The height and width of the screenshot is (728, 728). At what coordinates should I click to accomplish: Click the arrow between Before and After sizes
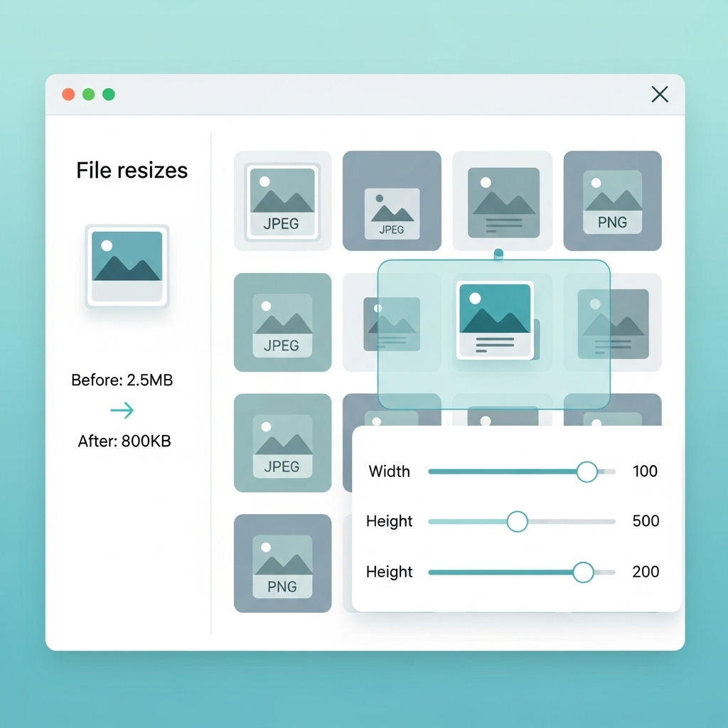coord(122,410)
